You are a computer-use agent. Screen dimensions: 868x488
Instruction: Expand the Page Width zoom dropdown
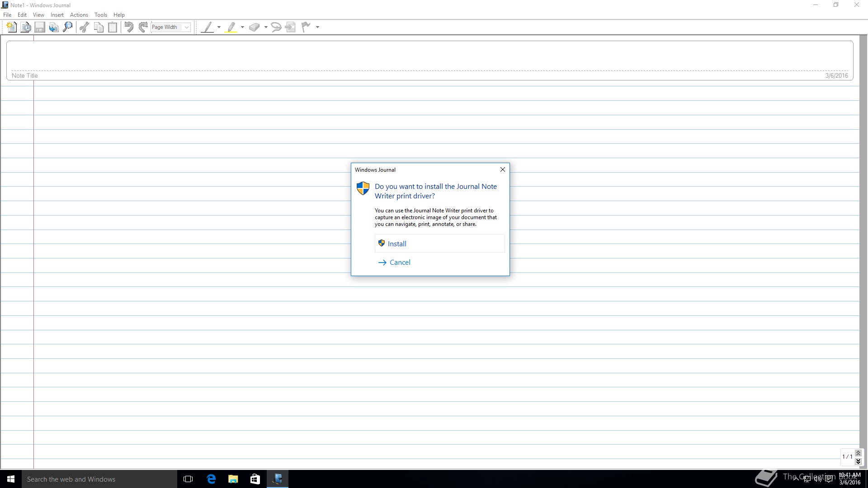(x=186, y=27)
